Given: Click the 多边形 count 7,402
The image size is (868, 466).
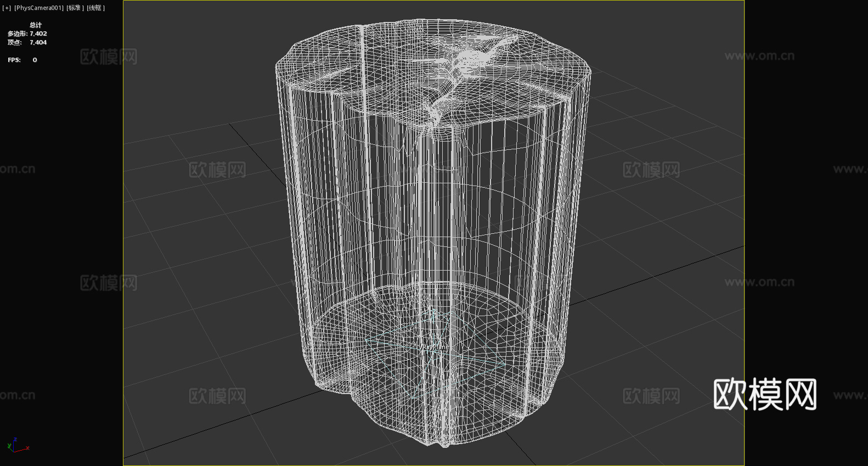Looking at the screenshot, I should 38,33.
